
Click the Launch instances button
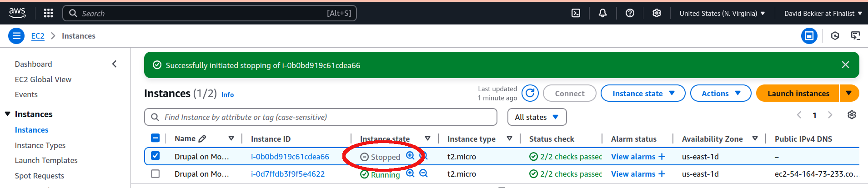(x=798, y=93)
